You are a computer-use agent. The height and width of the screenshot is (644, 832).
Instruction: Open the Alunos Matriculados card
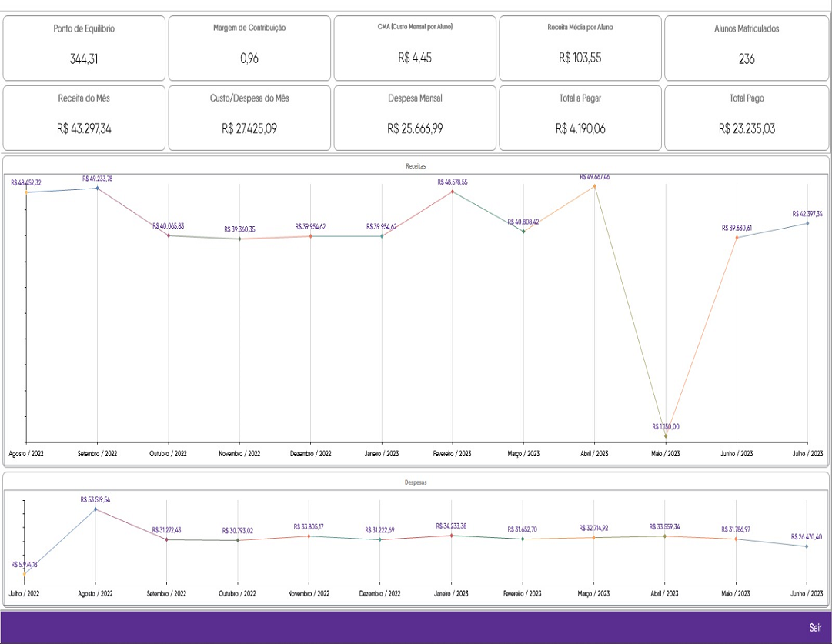pos(746,48)
